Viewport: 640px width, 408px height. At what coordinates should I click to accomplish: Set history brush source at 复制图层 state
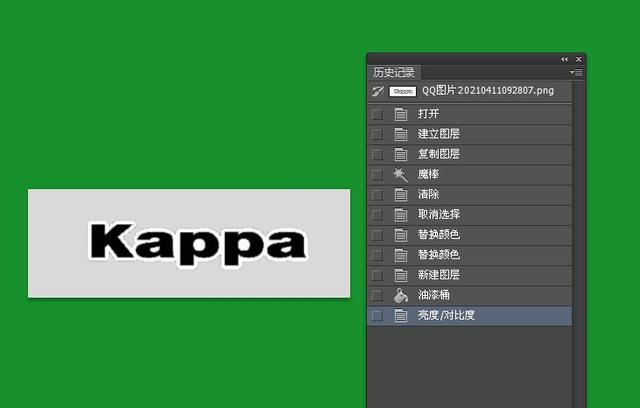click(x=377, y=155)
